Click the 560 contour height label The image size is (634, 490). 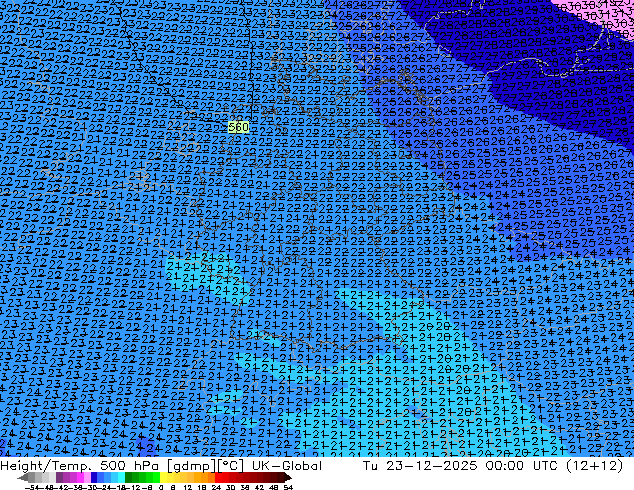coord(238,127)
